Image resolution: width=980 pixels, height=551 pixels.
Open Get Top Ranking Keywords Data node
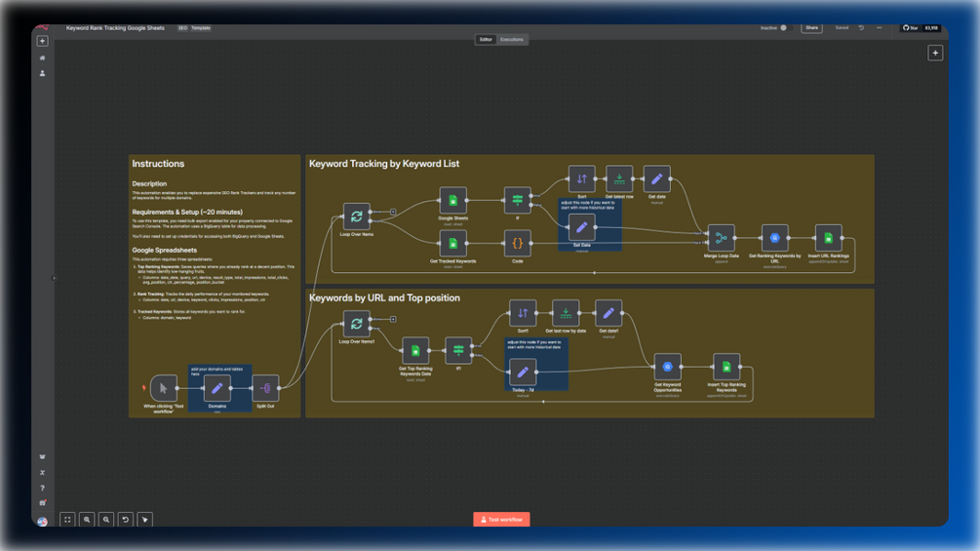click(x=415, y=350)
